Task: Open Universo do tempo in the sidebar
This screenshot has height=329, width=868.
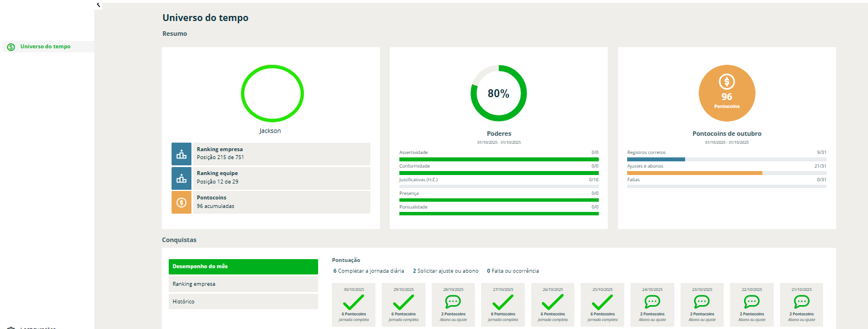Action: point(45,47)
